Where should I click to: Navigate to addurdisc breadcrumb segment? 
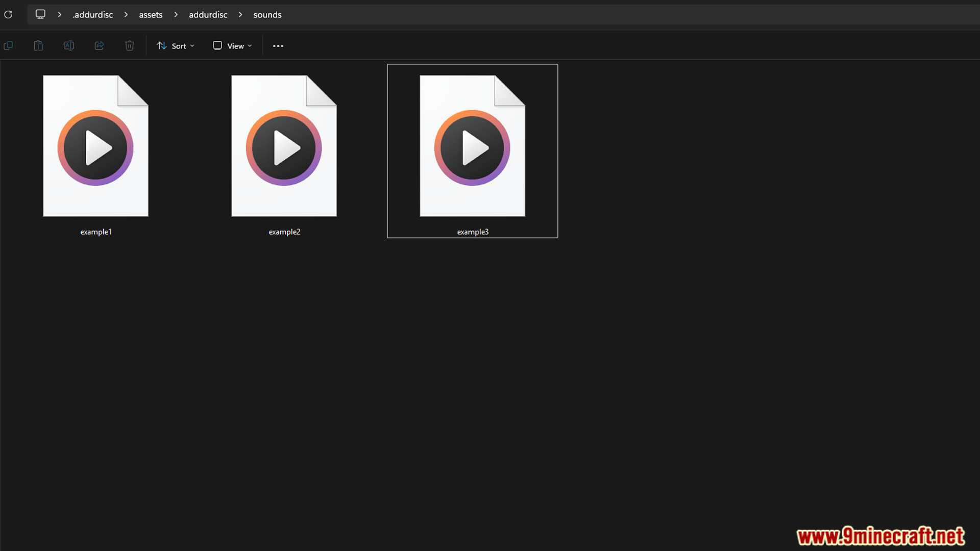click(x=208, y=15)
